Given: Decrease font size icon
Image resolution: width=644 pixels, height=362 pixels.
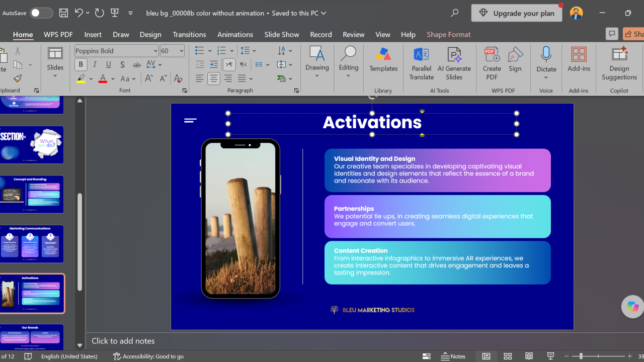Looking at the screenshot, I should click(163, 78).
